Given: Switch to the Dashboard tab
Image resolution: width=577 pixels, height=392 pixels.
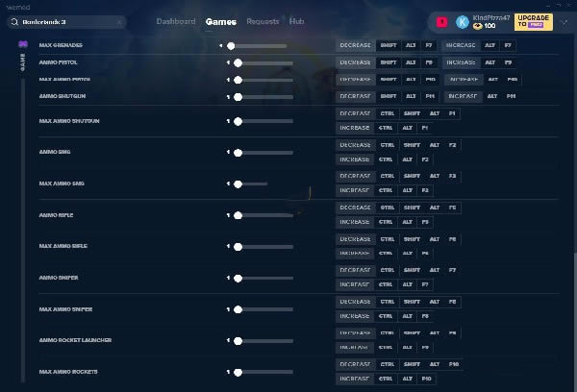Looking at the screenshot, I should tap(176, 21).
